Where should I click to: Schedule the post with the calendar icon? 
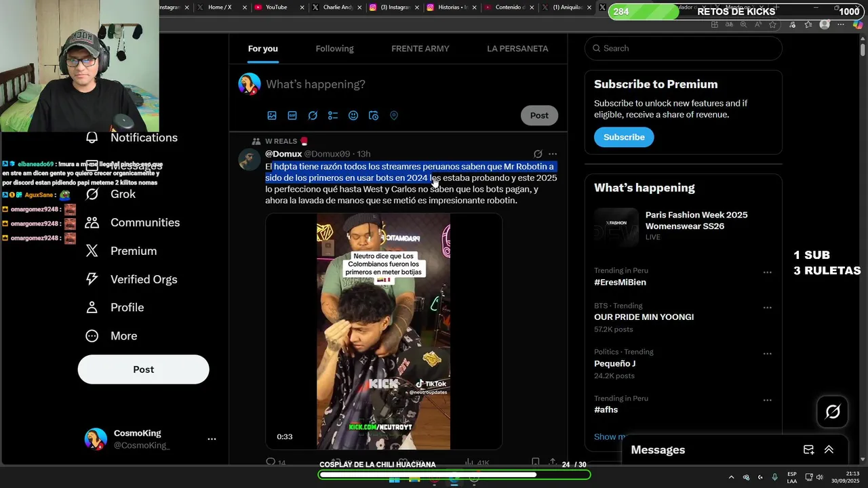click(x=374, y=115)
